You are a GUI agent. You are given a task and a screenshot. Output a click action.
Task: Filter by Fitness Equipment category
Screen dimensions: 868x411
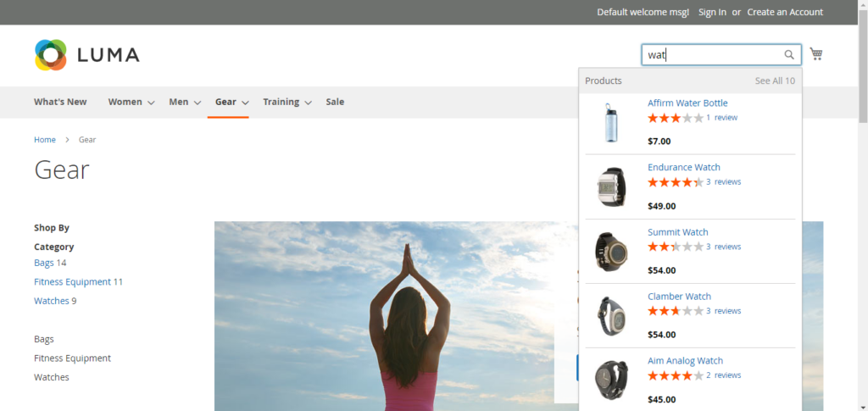tap(72, 281)
